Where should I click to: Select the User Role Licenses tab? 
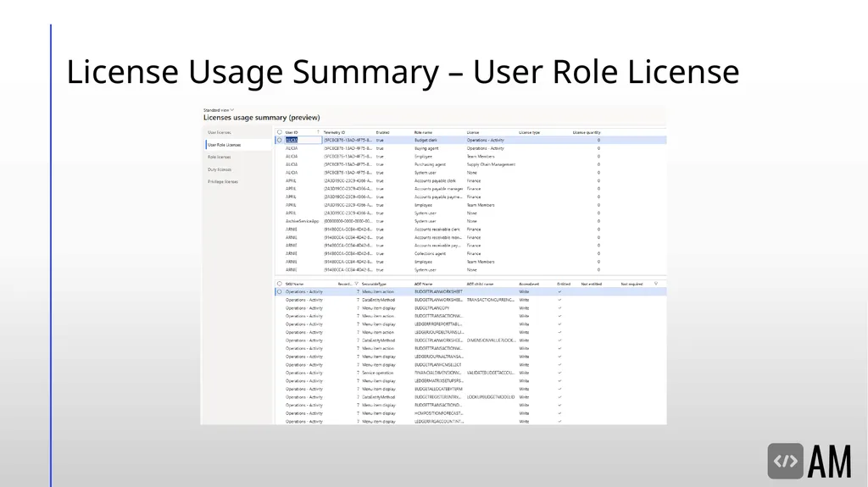point(224,145)
